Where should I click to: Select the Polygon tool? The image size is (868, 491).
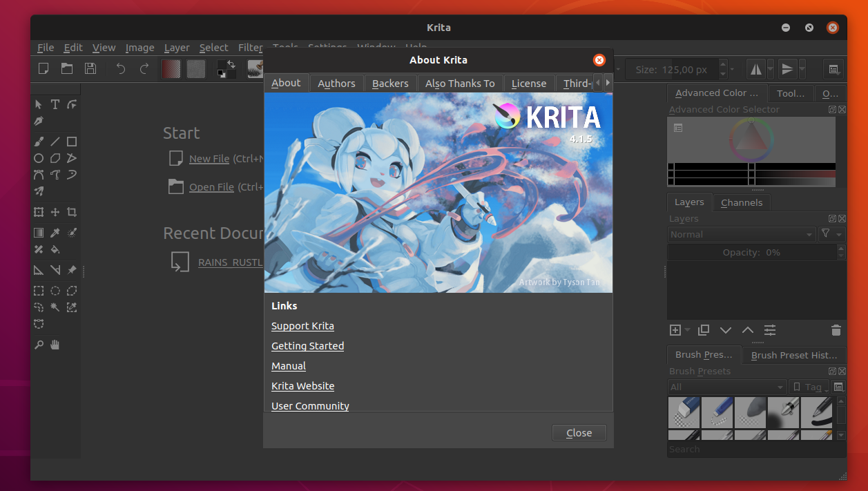click(x=55, y=158)
